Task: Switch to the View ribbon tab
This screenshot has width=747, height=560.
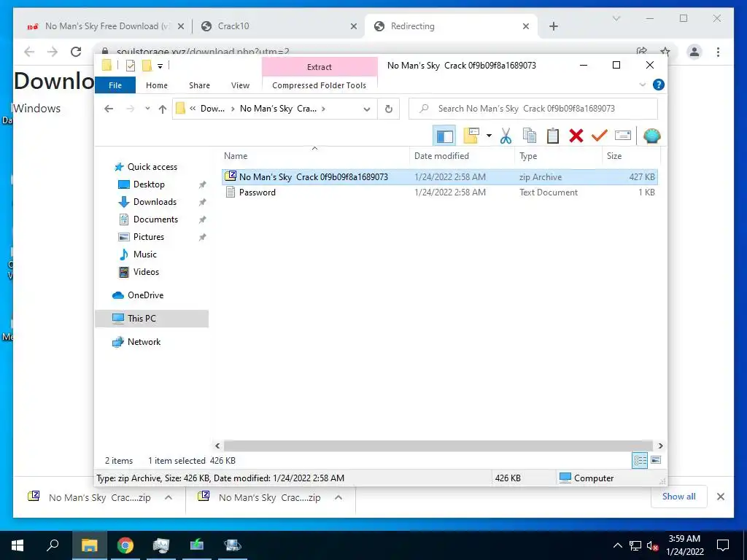Action: coord(240,85)
